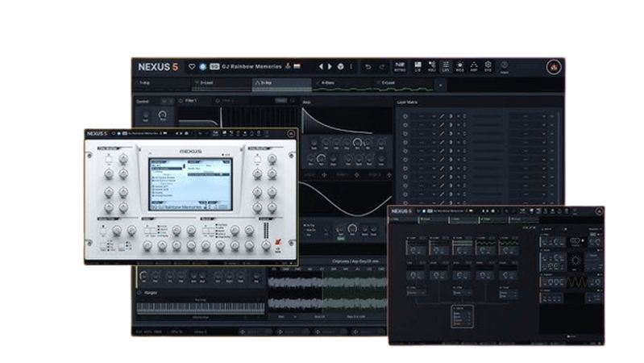This screenshot has width=644, height=363.
Task: Click the undo arrow in main header
Action: pos(368,67)
